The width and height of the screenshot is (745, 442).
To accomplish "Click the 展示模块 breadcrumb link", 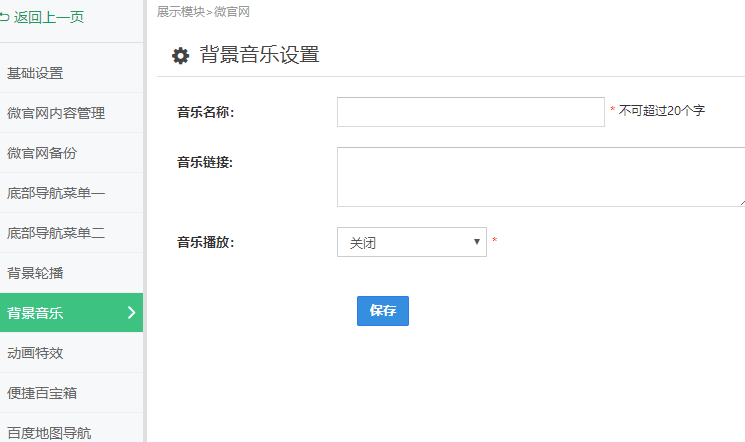I will tap(181, 11).
